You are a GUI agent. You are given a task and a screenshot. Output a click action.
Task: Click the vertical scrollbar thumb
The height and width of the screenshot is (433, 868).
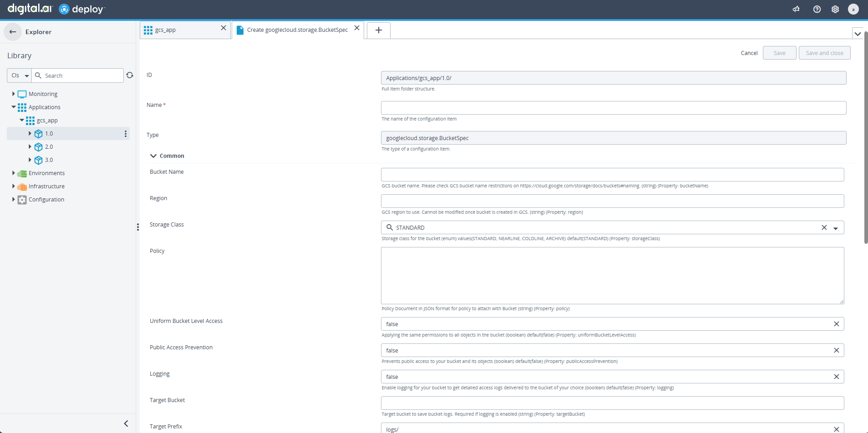[x=866, y=138]
